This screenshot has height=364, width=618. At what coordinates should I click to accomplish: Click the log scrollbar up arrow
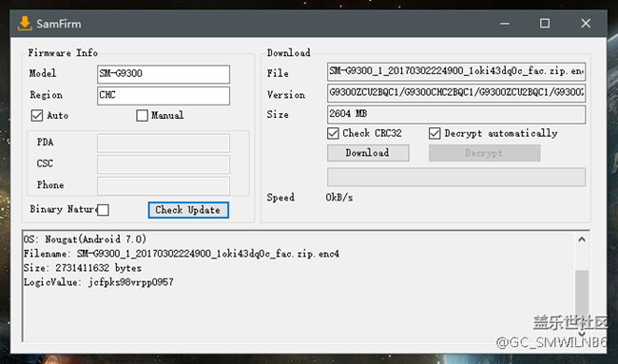582,239
